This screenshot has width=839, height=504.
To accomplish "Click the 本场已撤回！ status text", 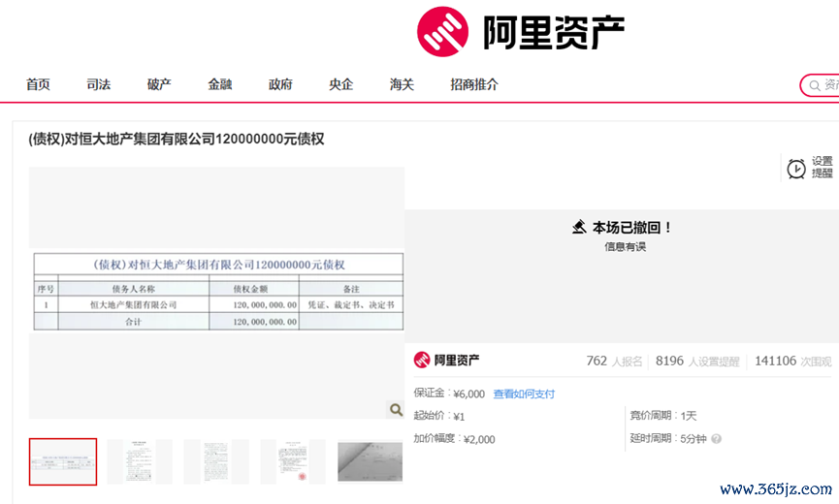I will pyautogui.click(x=632, y=228).
